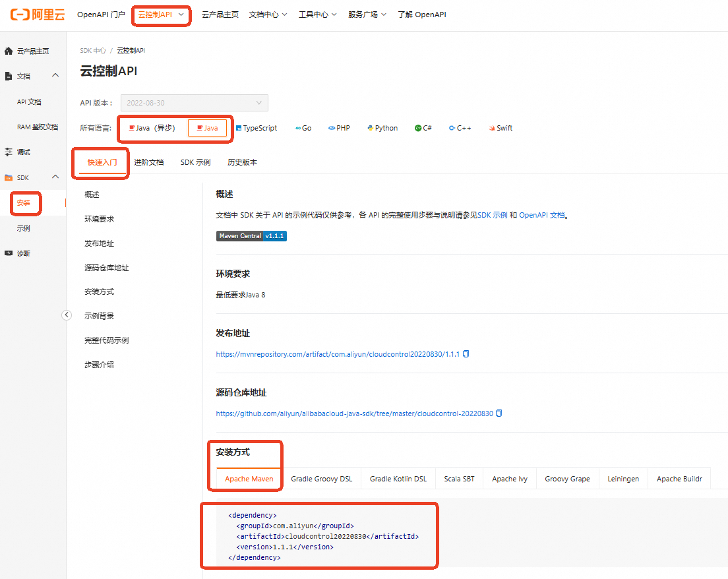Open the API 版本 2022-08-30 dropdown
This screenshot has height=579, width=728.
tap(194, 103)
